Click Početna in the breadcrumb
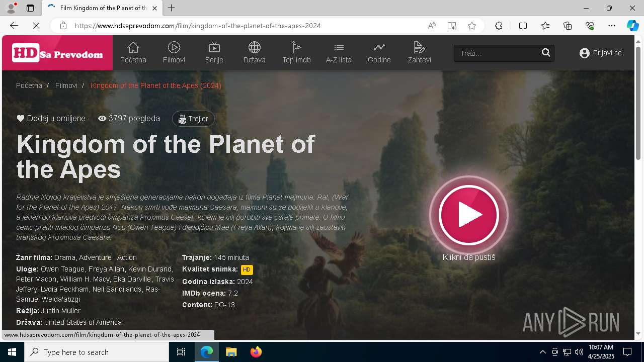 (x=29, y=85)
